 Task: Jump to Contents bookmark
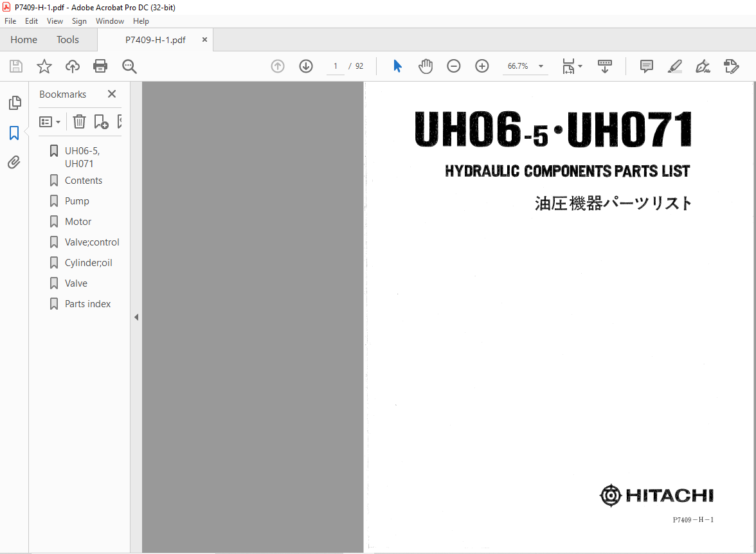tap(84, 181)
